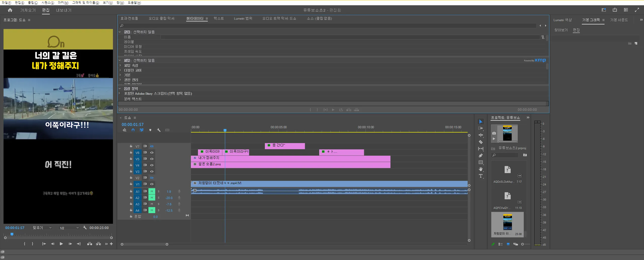Add a marker in the timeline
This screenshot has width=644, height=260.
coord(150,130)
